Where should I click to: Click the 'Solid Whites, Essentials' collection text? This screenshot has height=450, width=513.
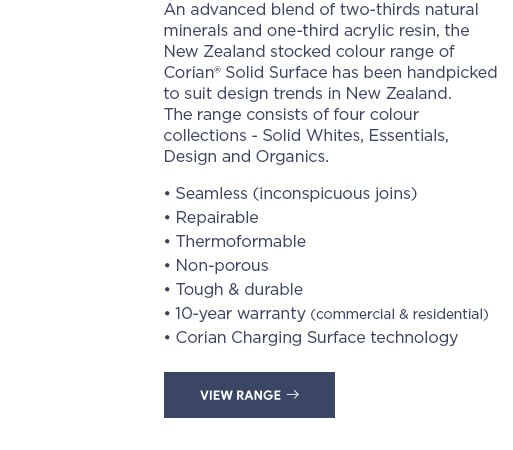tap(355, 136)
